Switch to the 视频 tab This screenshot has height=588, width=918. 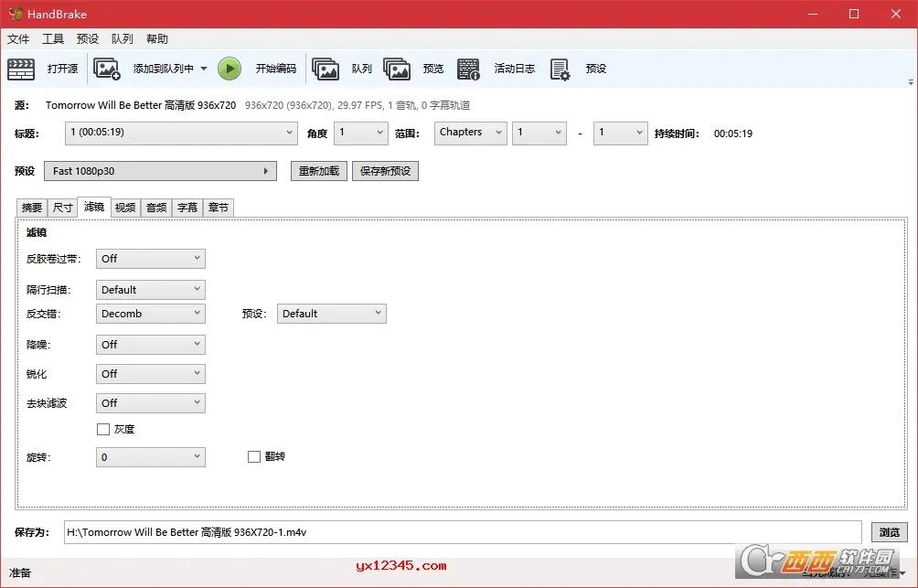coord(124,208)
